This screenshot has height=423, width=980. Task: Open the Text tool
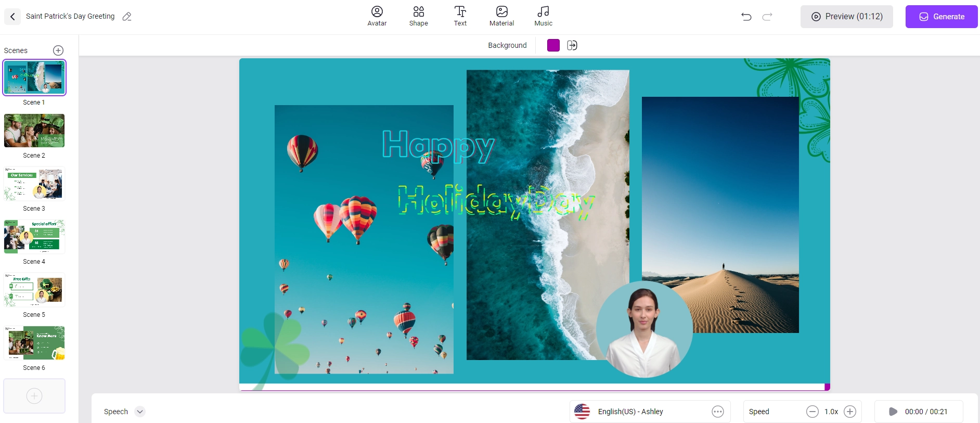(460, 16)
